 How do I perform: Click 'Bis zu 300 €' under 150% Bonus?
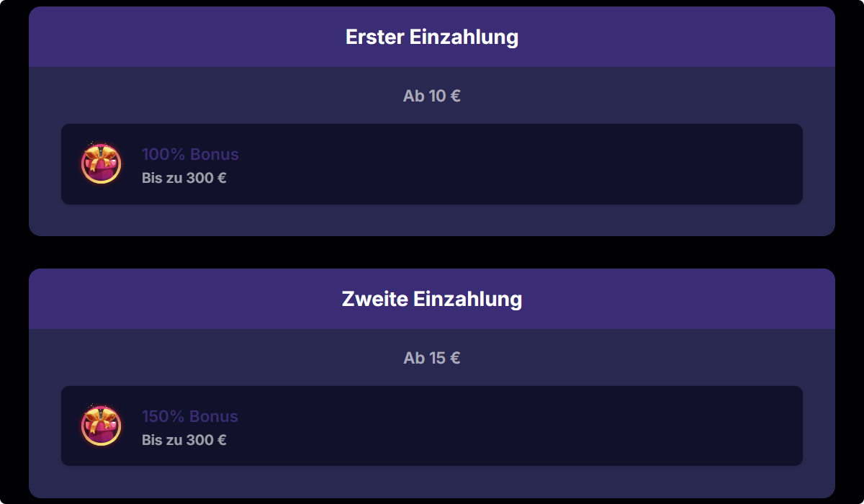184,440
